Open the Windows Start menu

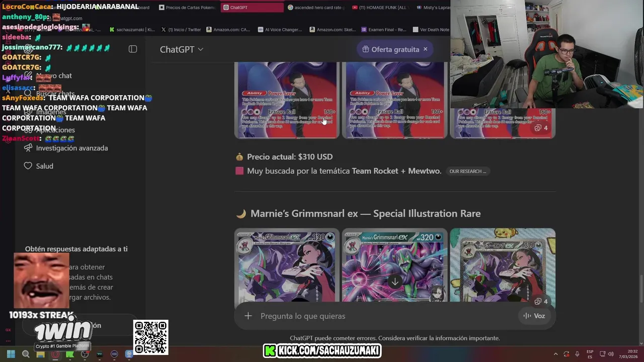click(11, 354)
